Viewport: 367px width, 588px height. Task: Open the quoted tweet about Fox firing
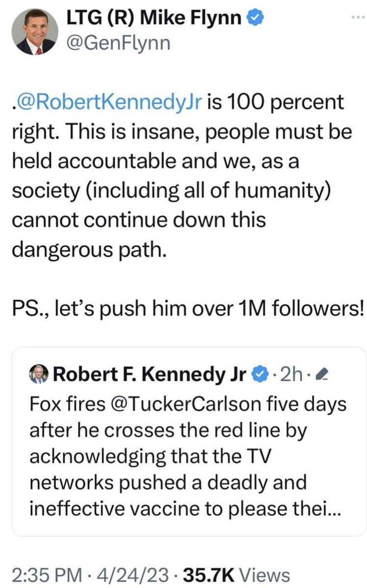point(189,456)
